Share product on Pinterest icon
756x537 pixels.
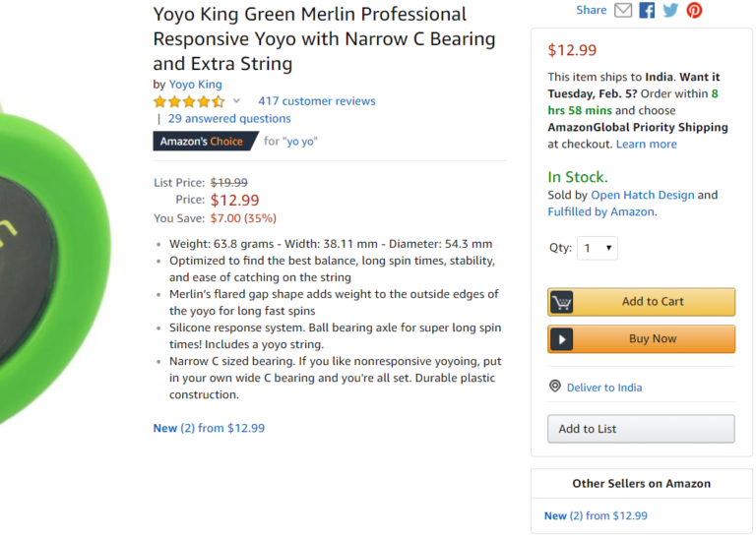point(694,10)
